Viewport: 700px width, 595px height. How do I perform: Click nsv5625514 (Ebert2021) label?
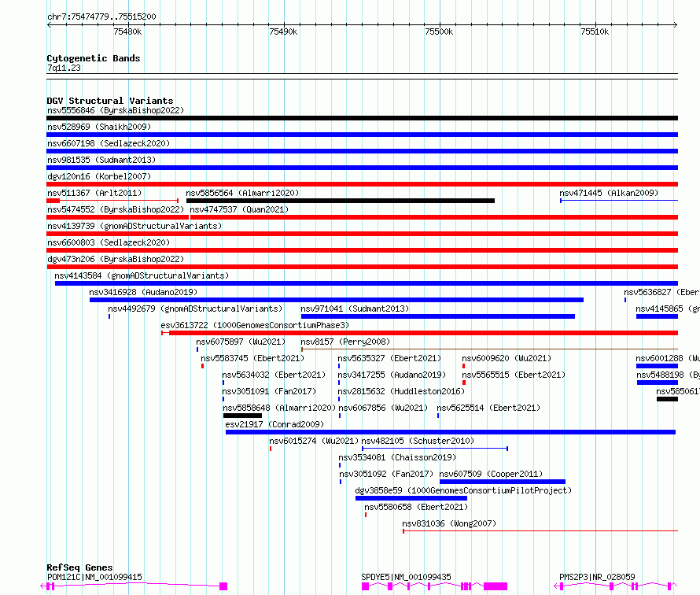point(488,408)
